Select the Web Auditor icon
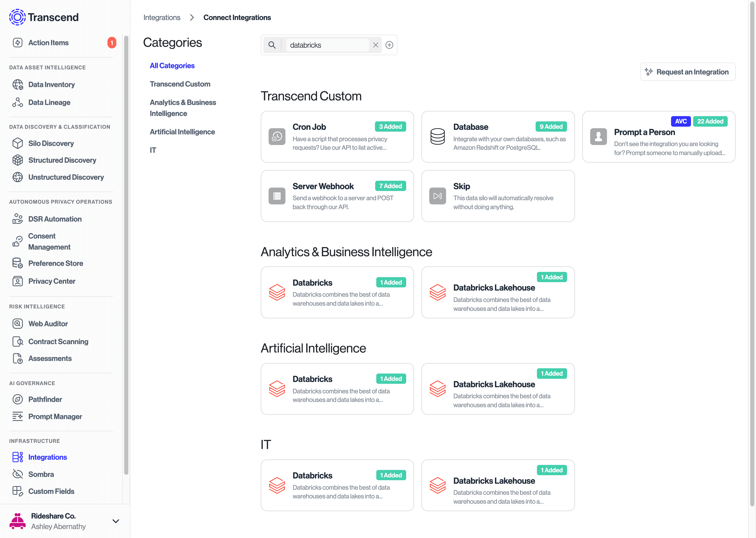 tap(18, 324)
